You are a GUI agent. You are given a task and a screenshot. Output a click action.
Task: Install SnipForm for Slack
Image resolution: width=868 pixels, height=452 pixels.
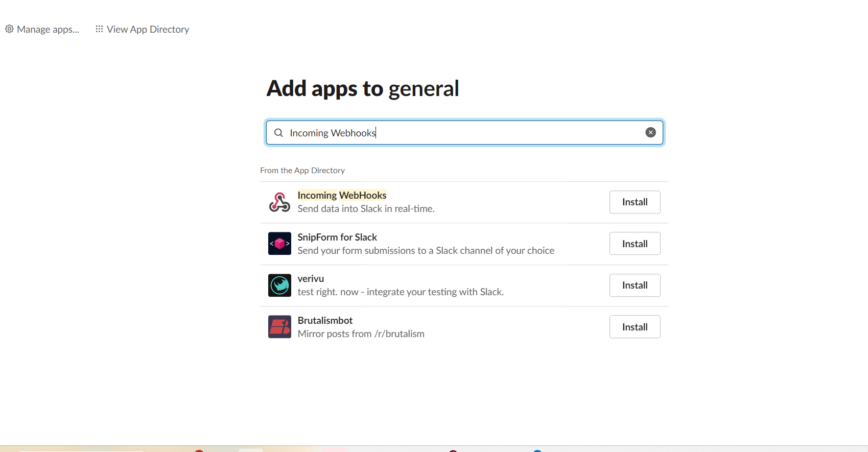(635, 244)
